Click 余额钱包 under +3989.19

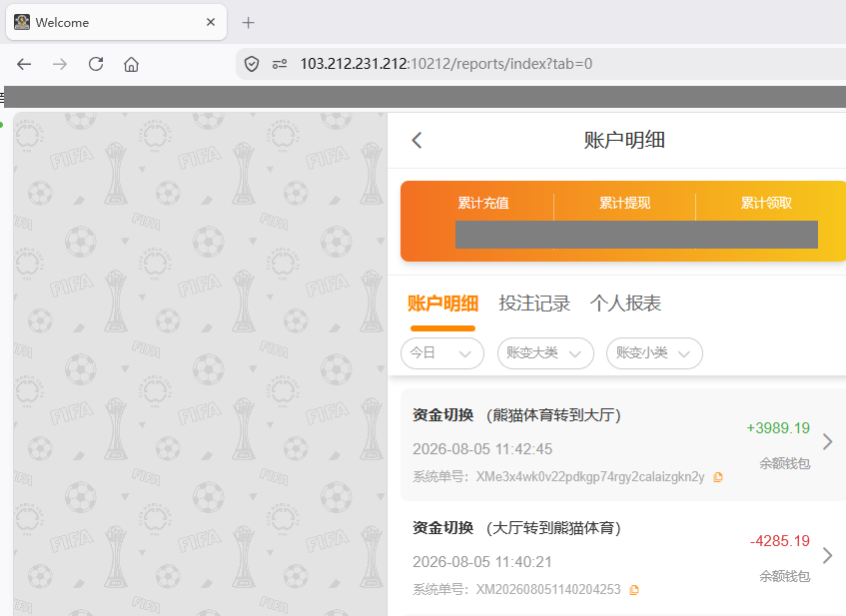coord(784,463)
